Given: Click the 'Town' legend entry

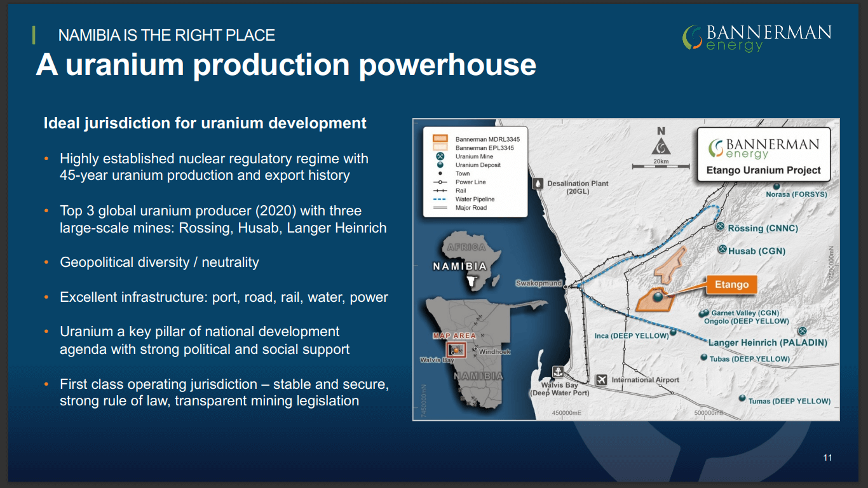Looking at the screenshot, I should [x=463, y=173].
